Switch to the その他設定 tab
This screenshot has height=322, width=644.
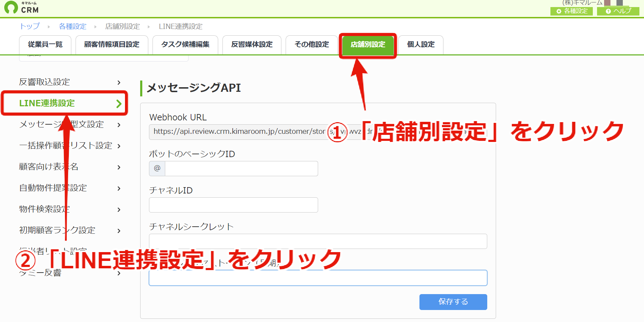click(312, 44)
